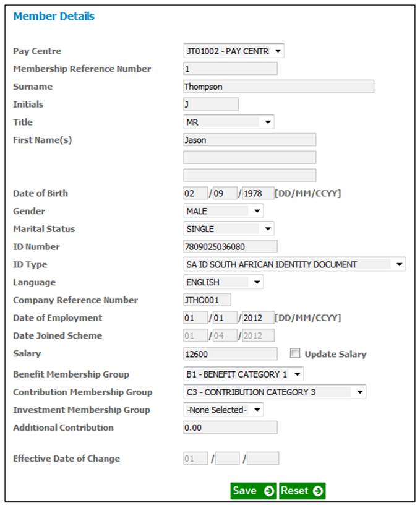Click the Salary field showing 12600
The image size is (420, 505).
pos(230,353)
